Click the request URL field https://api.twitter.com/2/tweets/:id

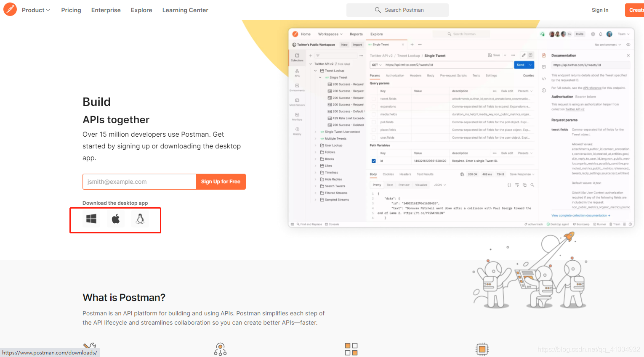click(x=448, y=65)
